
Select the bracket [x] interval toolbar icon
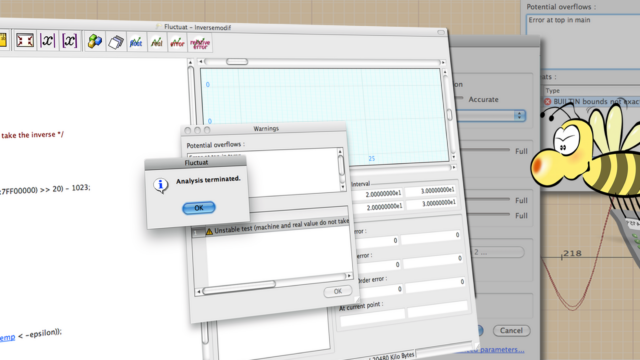(x=69, y=41)
